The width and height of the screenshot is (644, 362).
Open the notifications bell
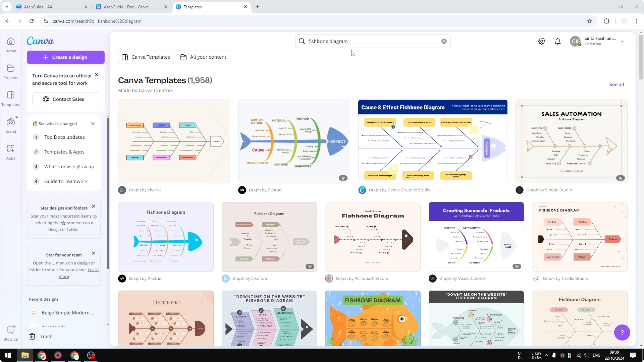point(558,41)
